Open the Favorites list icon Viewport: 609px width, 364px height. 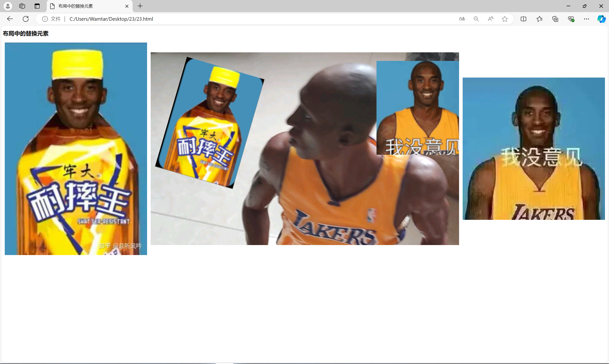[539, 19]
